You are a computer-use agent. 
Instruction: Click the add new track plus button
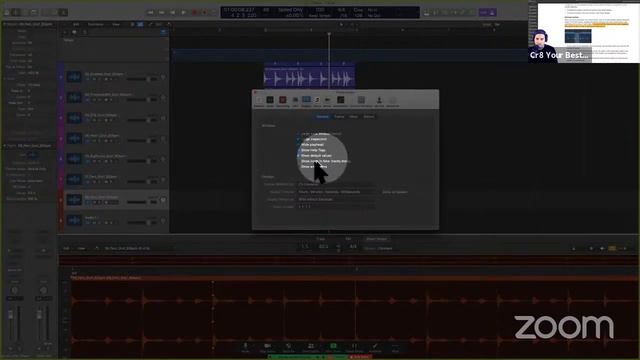pyautogui.click(x=65, y=32)
